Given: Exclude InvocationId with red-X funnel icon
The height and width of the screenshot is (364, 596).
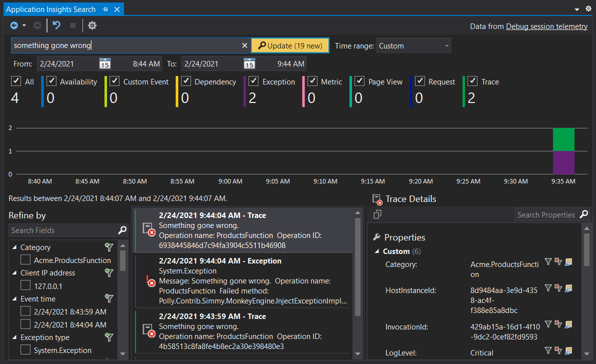Looking at the screenshot, I should pos(558,324).
